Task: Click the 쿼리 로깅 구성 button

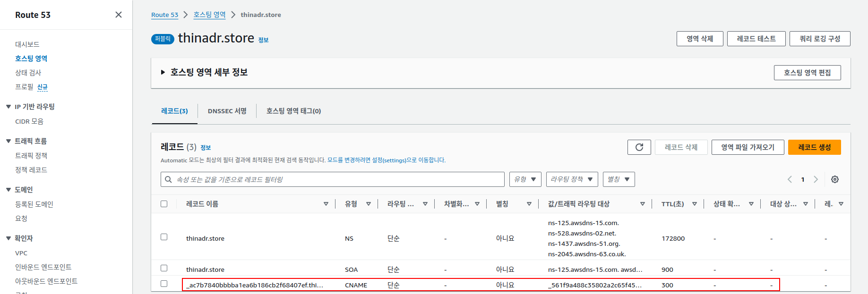Action: pyautogui.click(x=820, y=39)
